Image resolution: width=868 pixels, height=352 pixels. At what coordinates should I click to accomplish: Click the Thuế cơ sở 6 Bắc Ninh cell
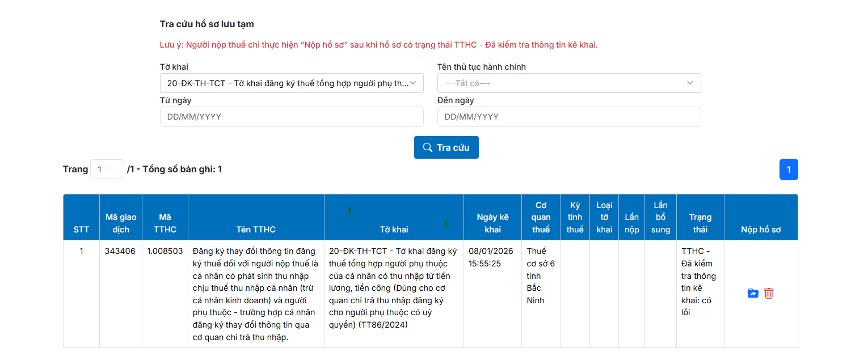[541, 275]
